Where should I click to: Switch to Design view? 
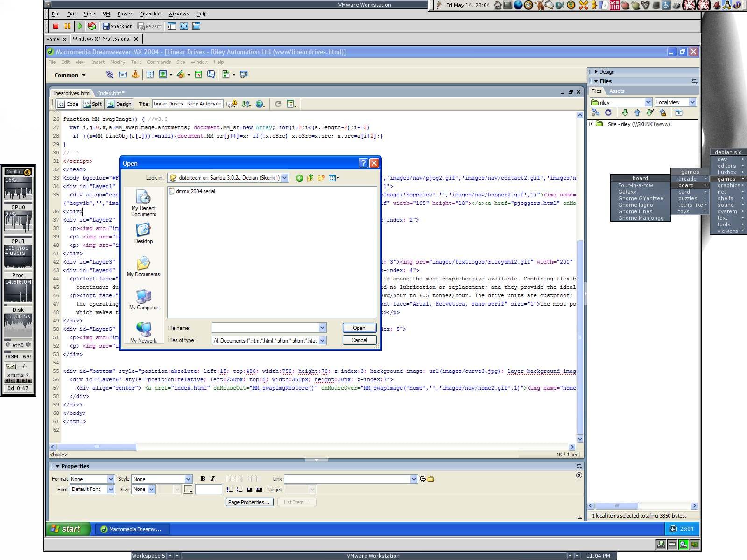tap(120, 104)
